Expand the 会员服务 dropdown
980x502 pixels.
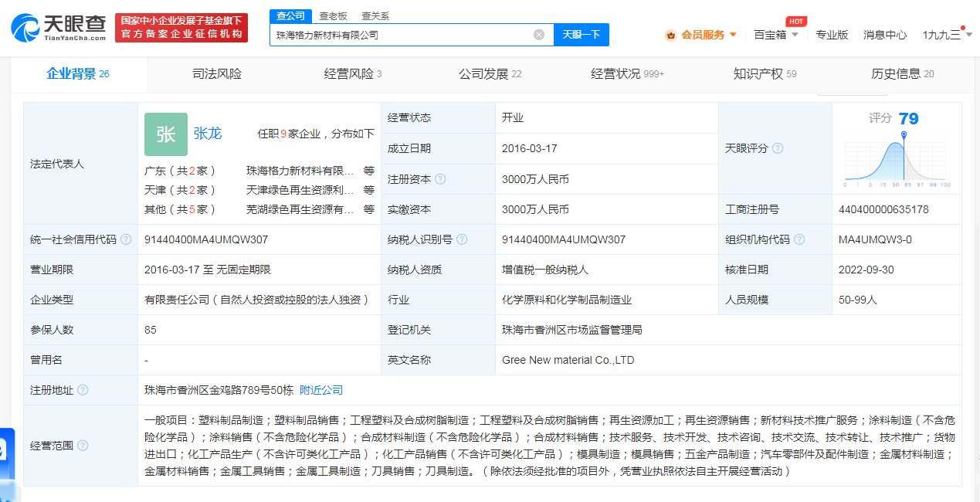click(733, 35)
